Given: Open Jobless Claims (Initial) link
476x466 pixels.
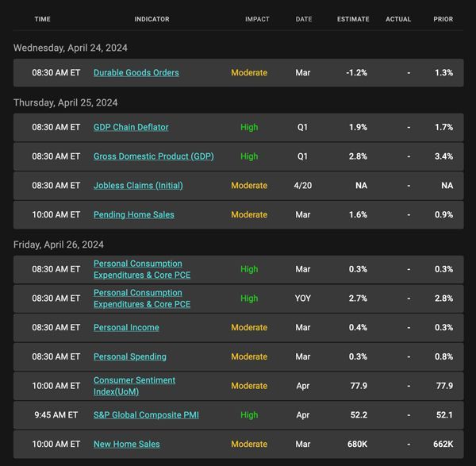Looking at the screenshot, I should coord(138,185).
